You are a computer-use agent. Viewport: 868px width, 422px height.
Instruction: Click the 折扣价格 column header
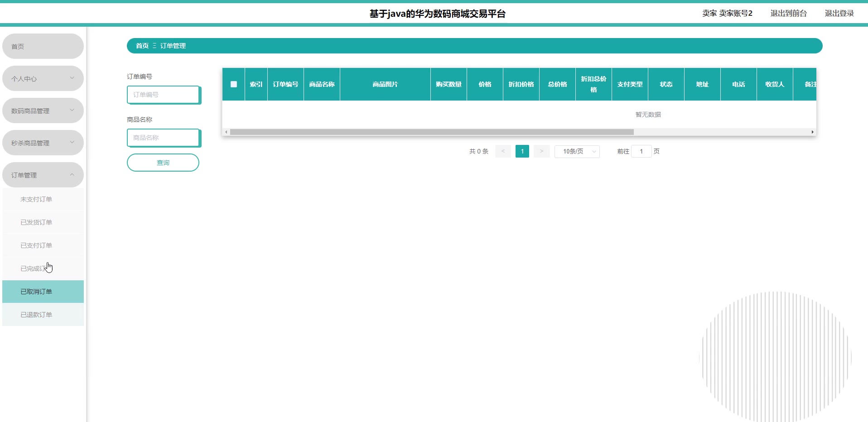521,84
